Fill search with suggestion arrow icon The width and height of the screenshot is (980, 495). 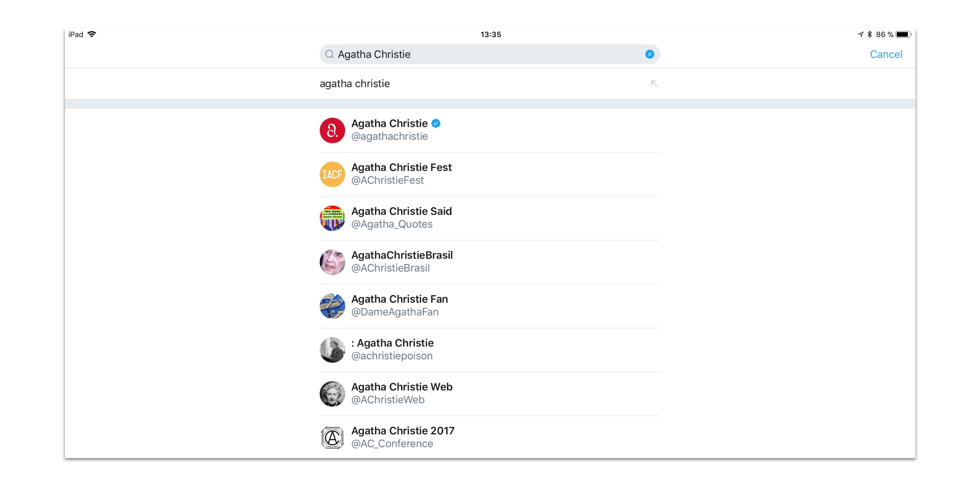(653, 84)
